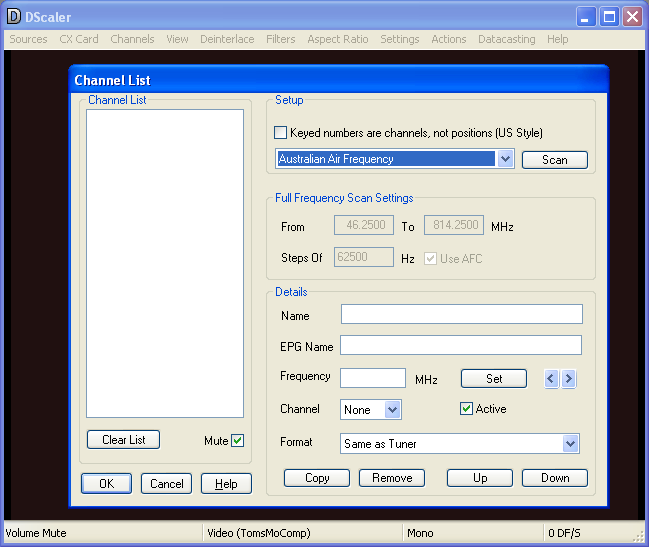Click the Remove button
The image size is (649, 547).
[x=392, y=478]
